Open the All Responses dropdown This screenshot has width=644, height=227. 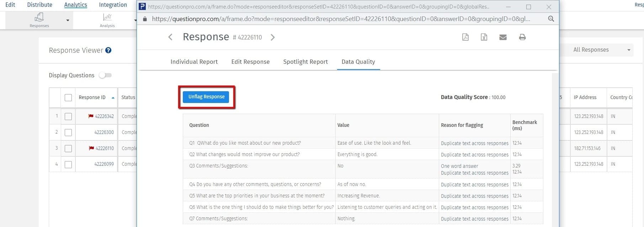click(597, 50)
